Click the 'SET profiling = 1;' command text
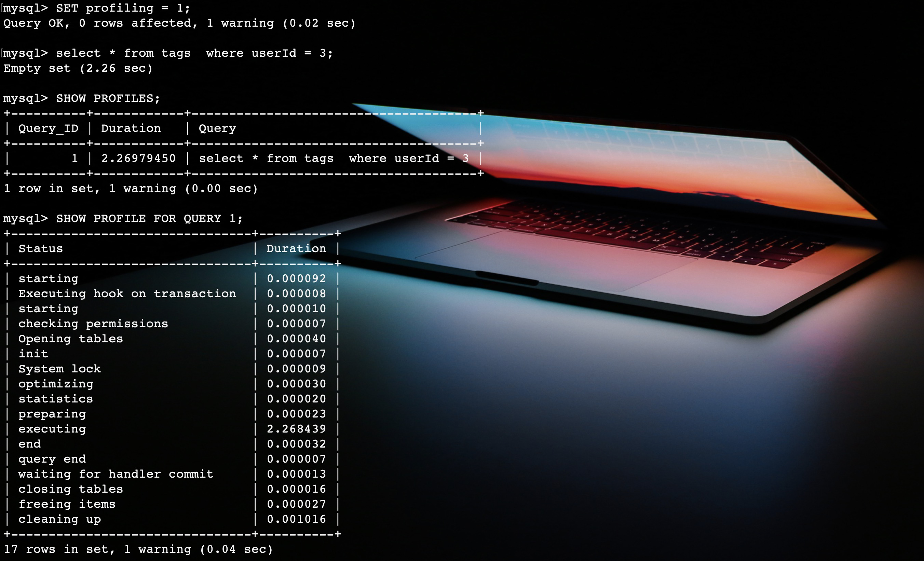The width and height of the screenshot is (924, 561). [123, 8]
